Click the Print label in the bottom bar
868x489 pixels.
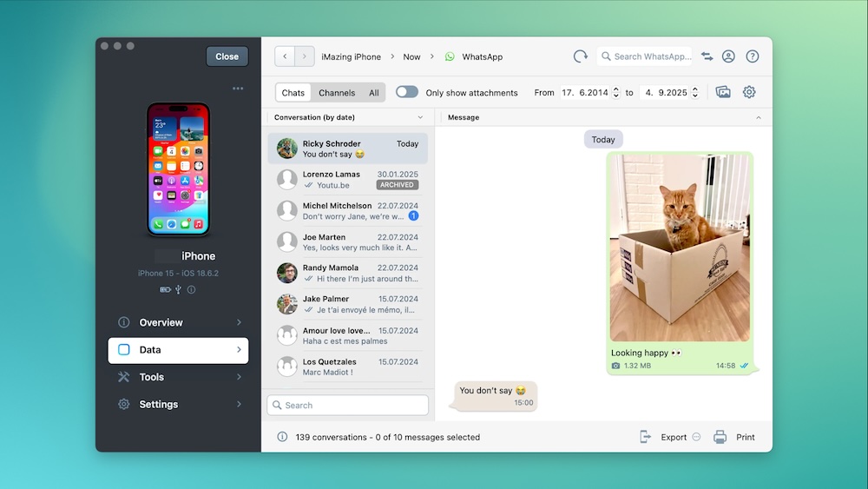pyautogui.click(x=745, y=437)
